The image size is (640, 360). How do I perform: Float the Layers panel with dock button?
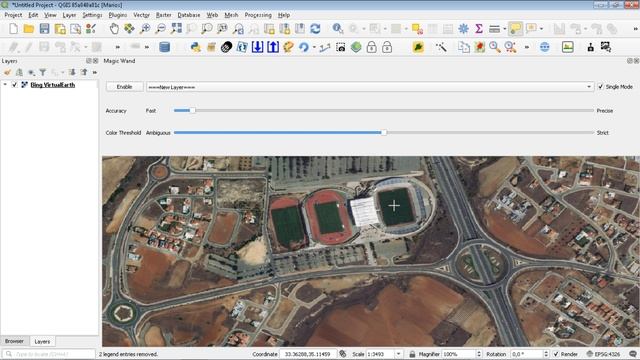click(89, 60)
